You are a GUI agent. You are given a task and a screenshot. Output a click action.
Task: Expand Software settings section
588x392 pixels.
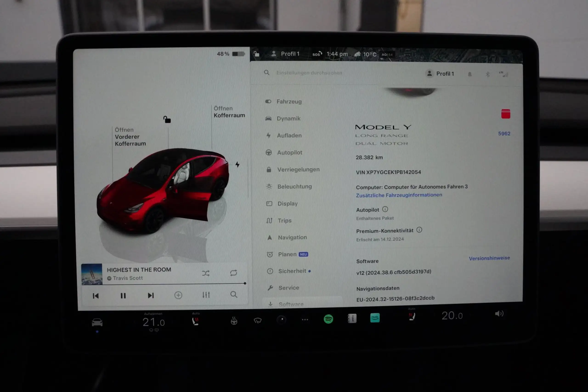coord(291,304)
